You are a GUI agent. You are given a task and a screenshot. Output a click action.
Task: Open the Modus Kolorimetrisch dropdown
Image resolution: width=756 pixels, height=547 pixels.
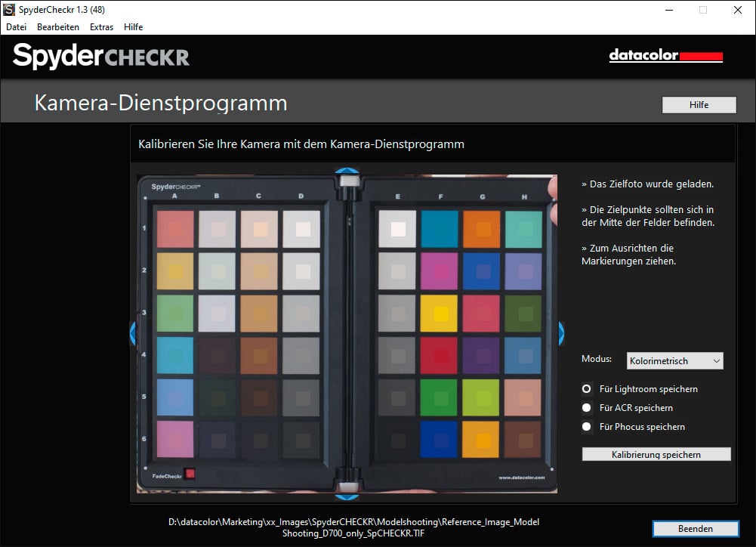674,361
